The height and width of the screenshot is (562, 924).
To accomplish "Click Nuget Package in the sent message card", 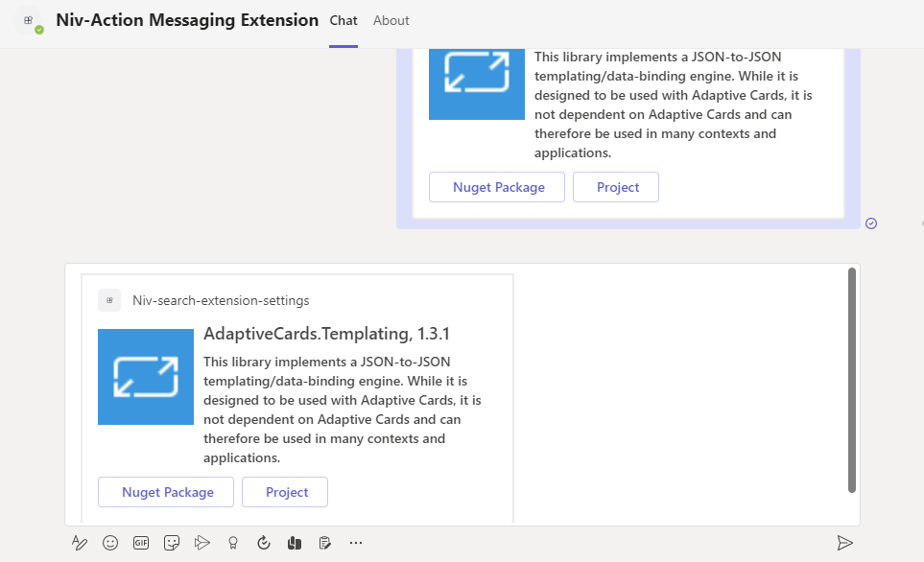I will (x=497, y=187).
